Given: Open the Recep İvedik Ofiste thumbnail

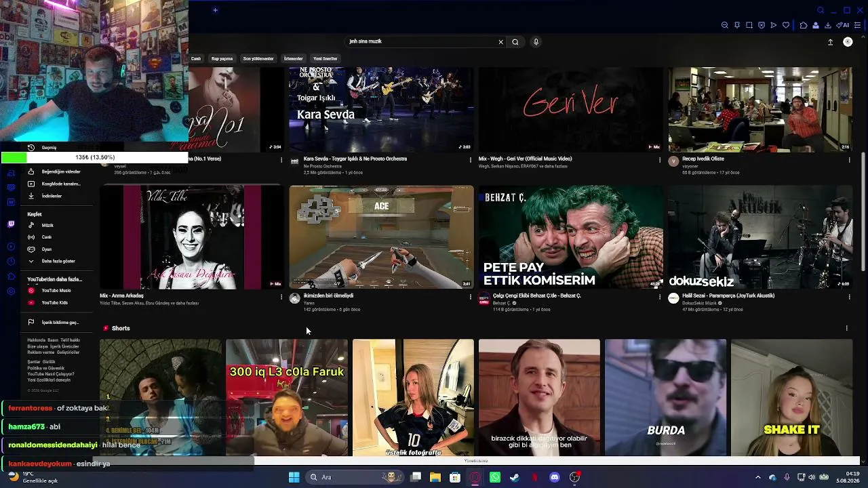Looking at the screenshot, I should 760,109.
